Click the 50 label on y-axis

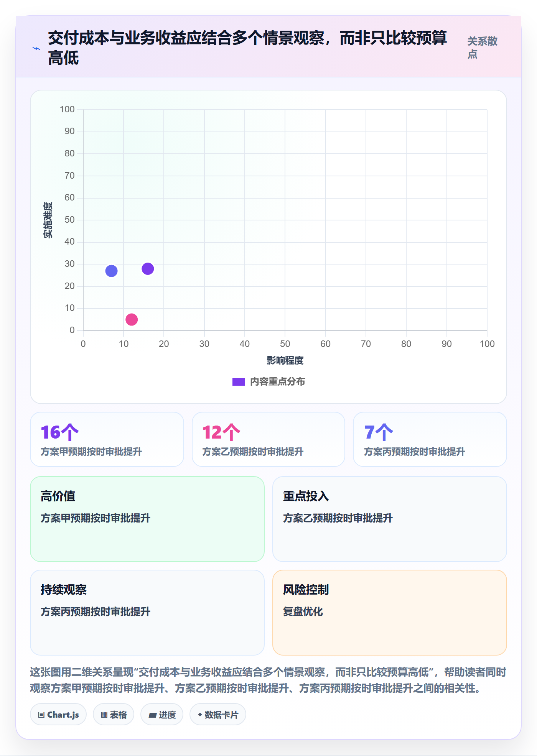click(x=69, y=220)
